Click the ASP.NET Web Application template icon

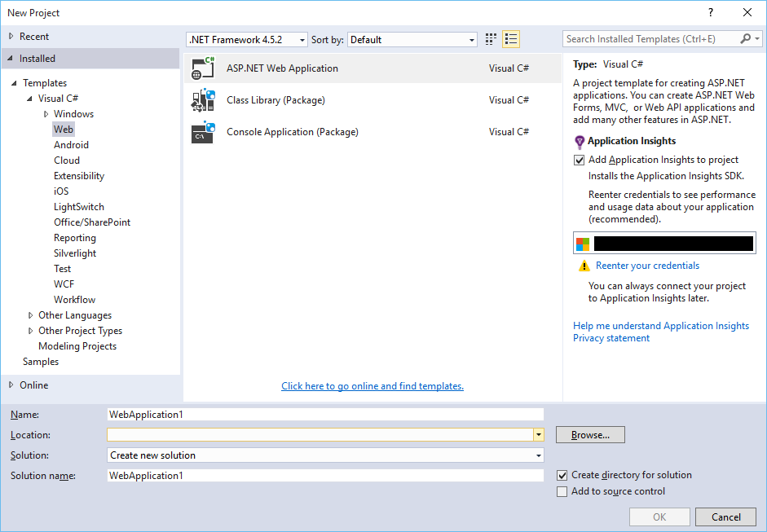pyautogui.click(x=203, y=68)
